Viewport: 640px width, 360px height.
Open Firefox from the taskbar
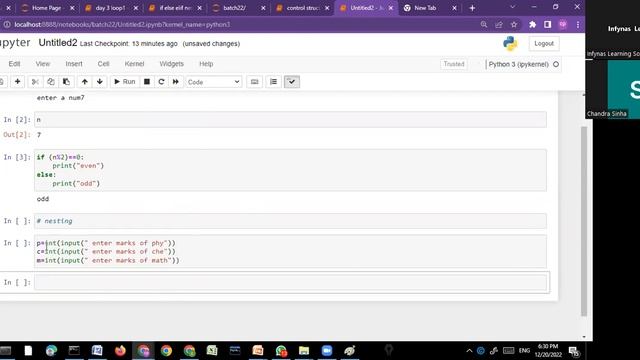(x=120, y=351)
